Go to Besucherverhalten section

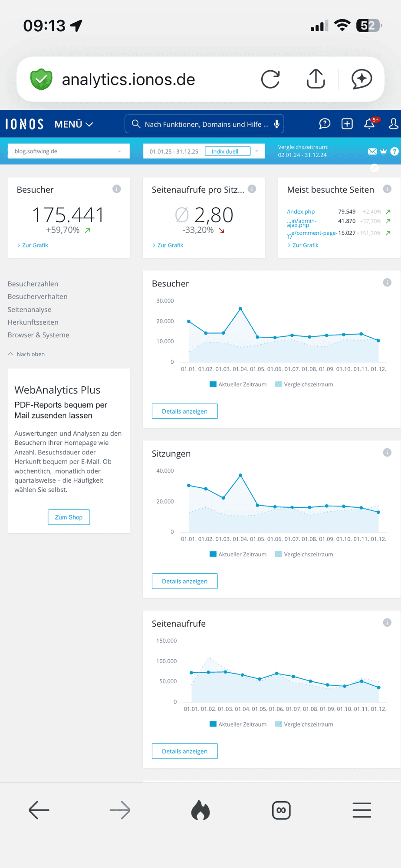[38, 296]
